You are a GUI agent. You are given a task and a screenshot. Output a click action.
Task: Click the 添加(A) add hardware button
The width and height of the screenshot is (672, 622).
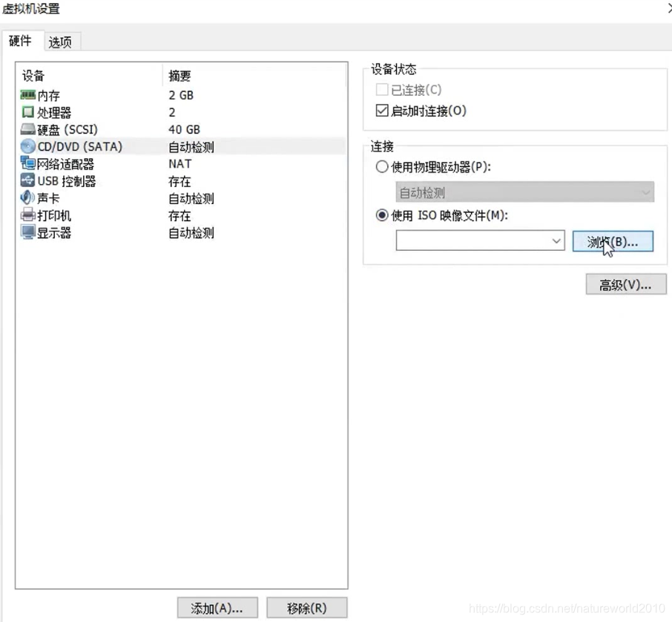(x=217, y=608)
